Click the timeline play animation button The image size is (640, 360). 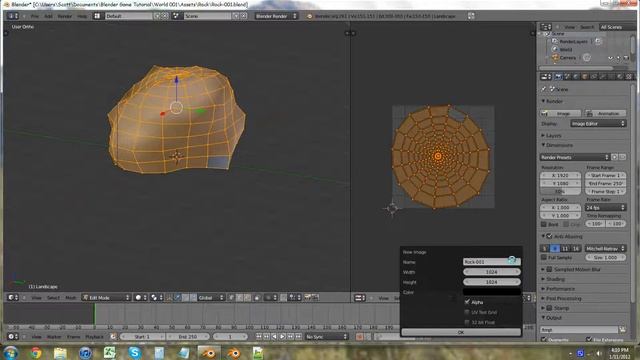tap(282, 337)
